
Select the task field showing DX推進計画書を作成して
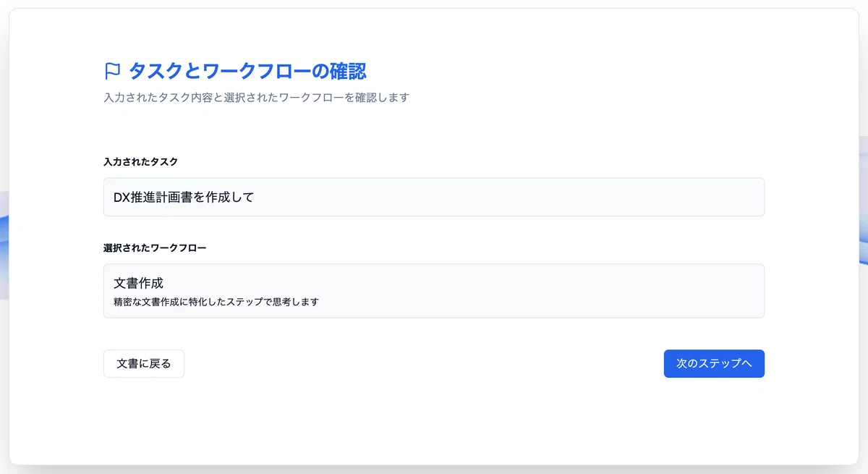pyautogui.click(x=434, y=197)
